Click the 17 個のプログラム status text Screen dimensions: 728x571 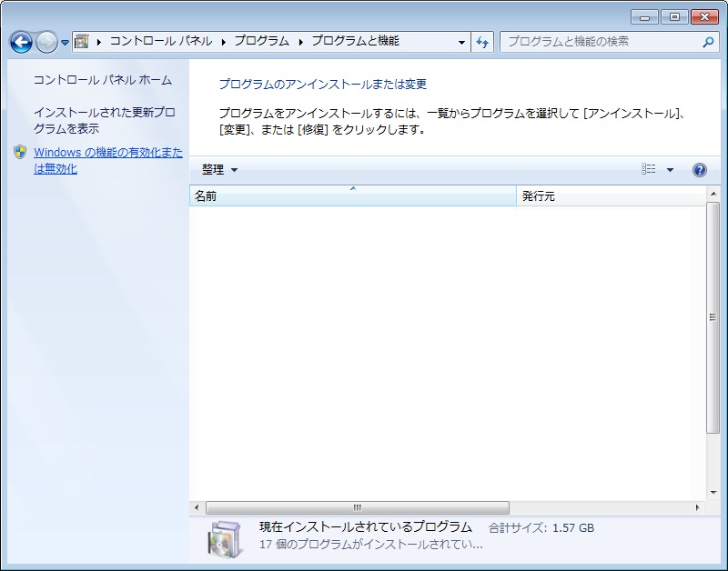pos(371,544)
